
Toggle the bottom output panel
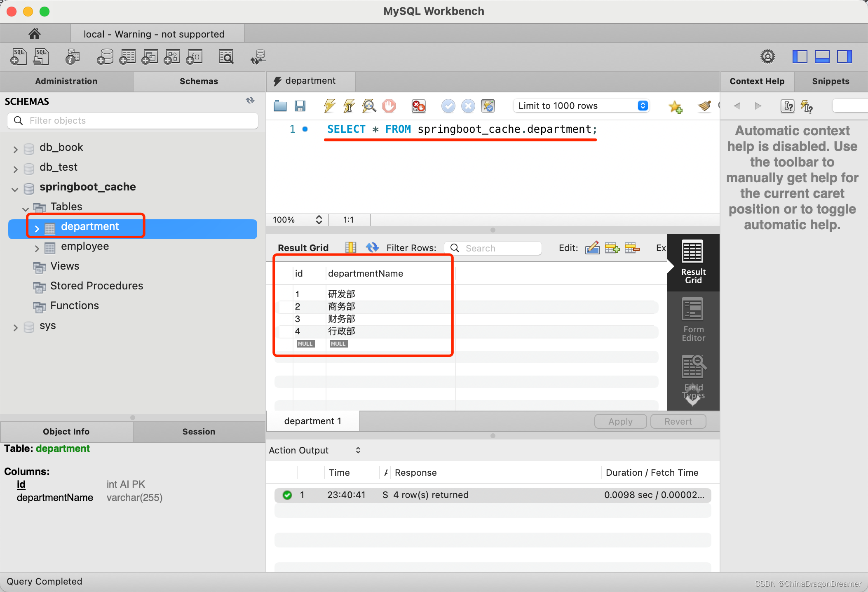pyautogui.click(x=822, y=56)
